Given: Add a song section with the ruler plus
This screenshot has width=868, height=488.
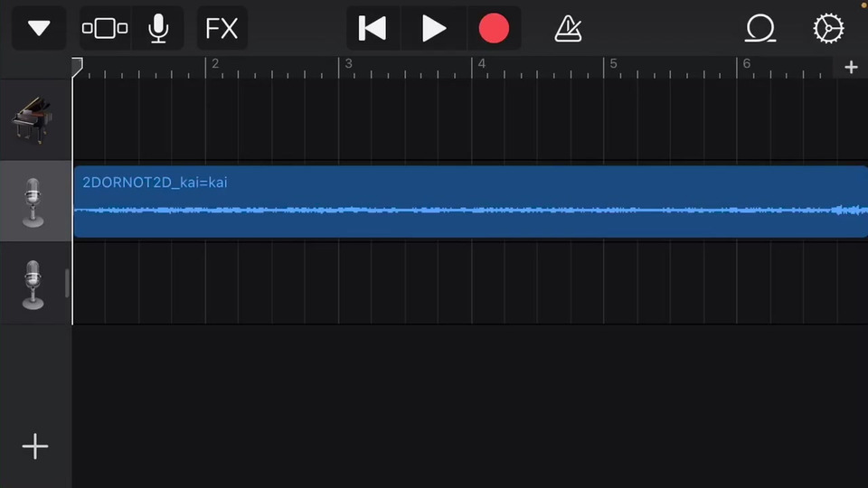Looking at the screenshot, I should pyautogui.click(x=851, y=68).
